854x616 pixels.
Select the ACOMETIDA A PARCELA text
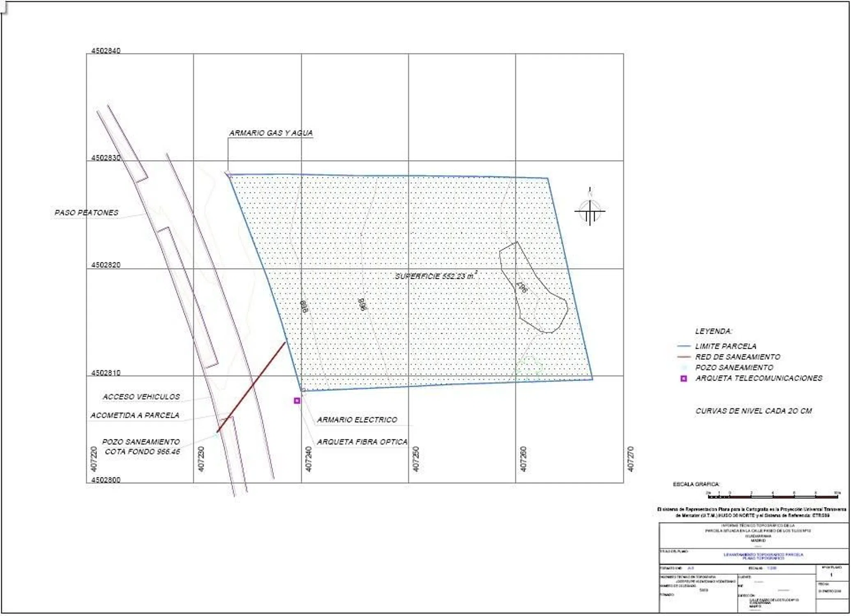tap(135, 415)
